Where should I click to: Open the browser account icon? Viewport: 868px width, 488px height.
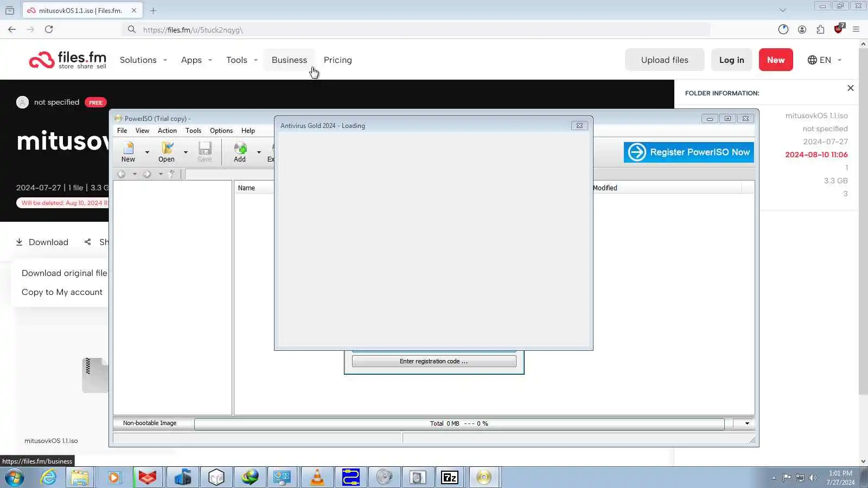point(802,29)
